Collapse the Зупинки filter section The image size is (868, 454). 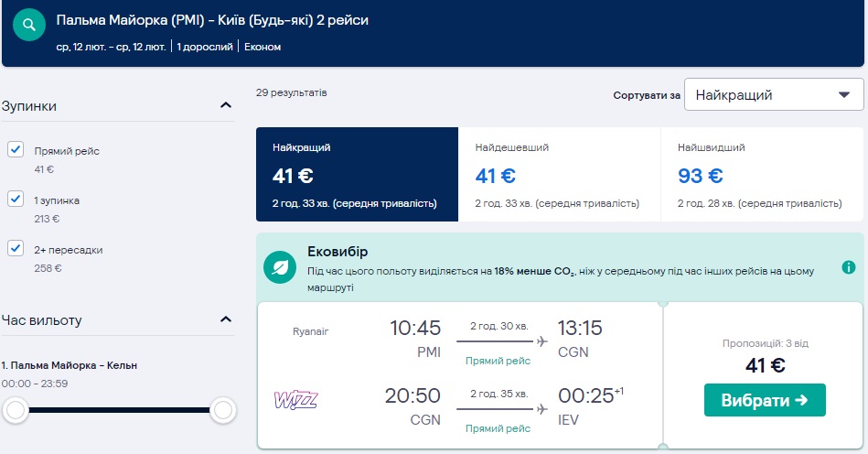point(226,105)
